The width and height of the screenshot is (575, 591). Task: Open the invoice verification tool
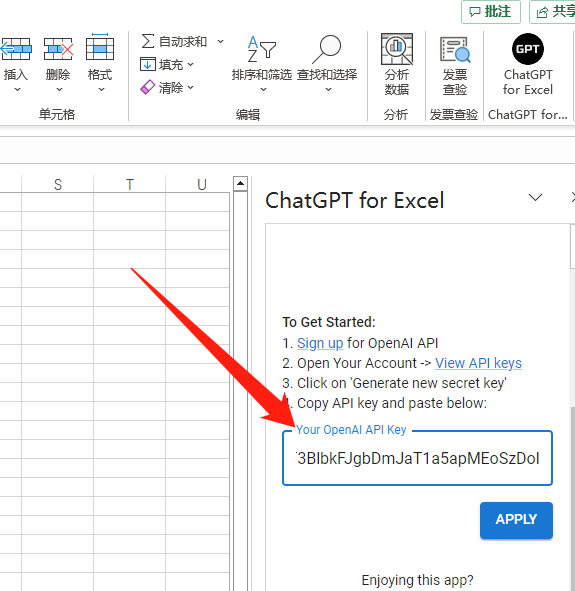click(455, 65)
